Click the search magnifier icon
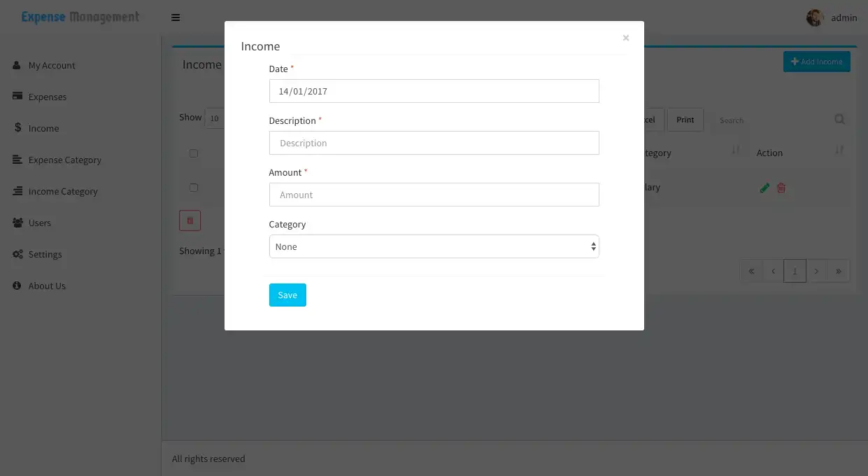 pos(839,120)
